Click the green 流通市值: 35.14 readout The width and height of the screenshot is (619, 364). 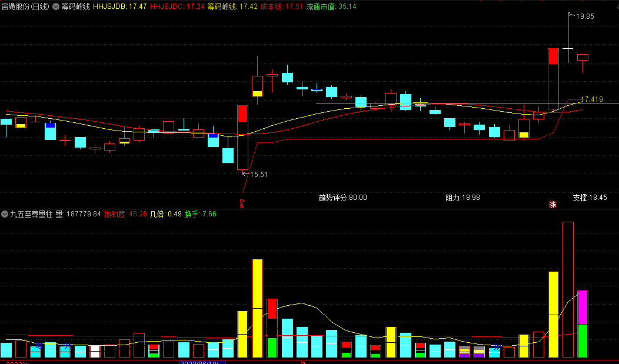[x=331, y=6]
